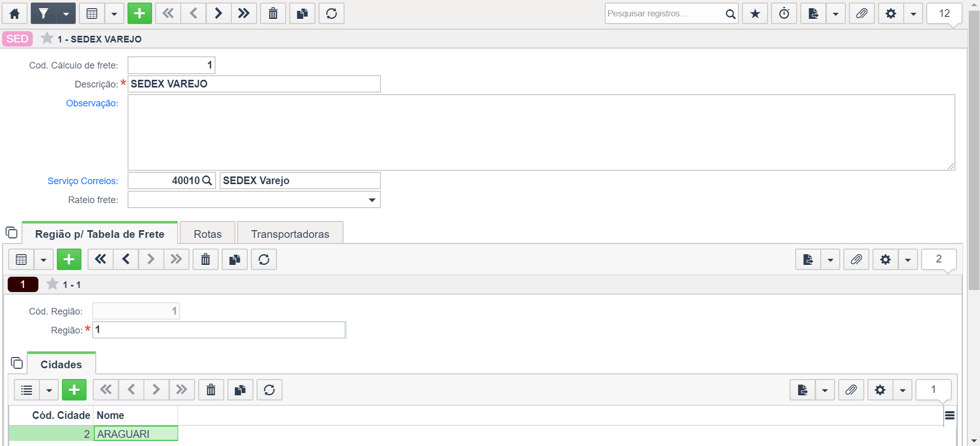Expand main export dropdown arrow

coord(836,13)
